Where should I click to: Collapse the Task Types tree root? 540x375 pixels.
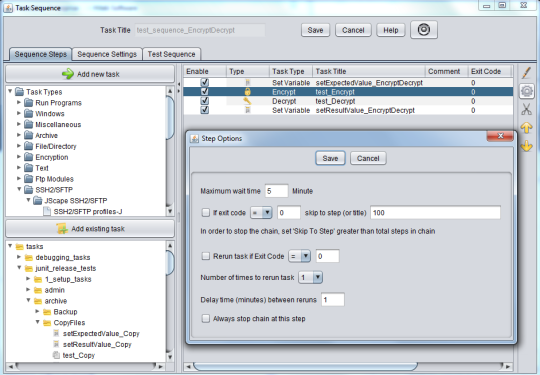click(x=10, y=91)
